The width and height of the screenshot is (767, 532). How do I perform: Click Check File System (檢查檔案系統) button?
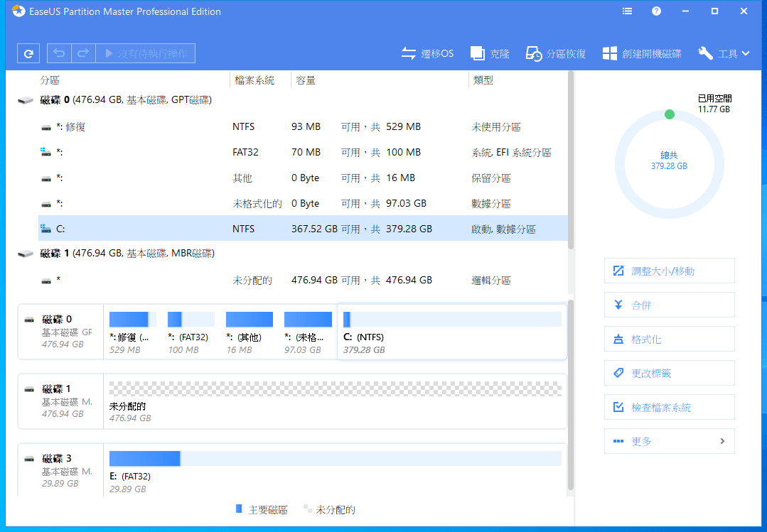[669, 408]
